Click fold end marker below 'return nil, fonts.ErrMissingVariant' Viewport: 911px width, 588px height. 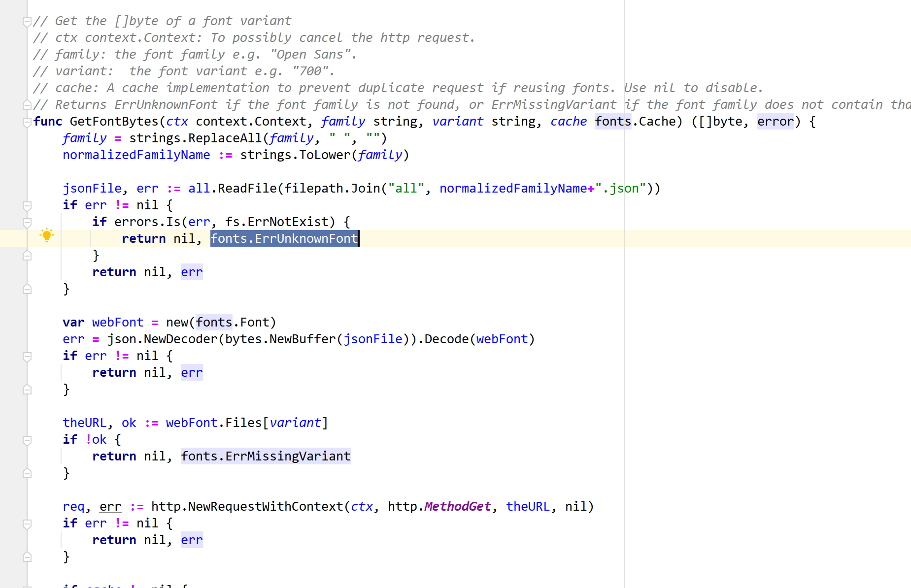pyautogui.click(x=27, y=473)
